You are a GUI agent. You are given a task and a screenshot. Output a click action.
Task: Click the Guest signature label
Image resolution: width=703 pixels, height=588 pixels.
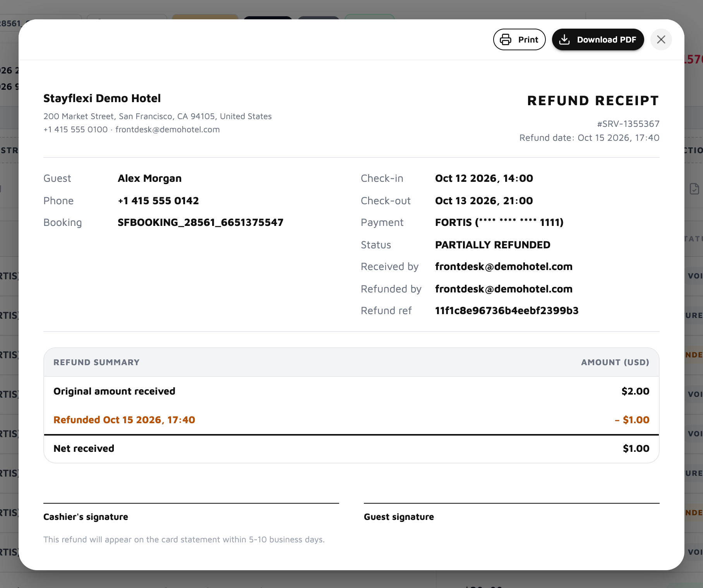(x=399, y=517)
